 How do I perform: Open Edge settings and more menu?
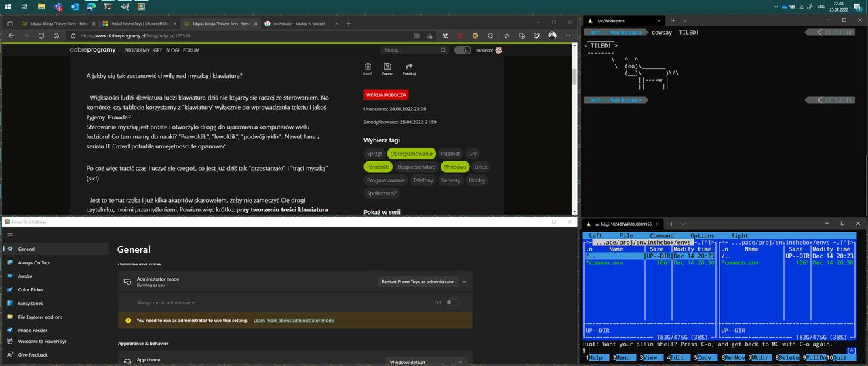pyautogui.click(x=568, y=35)
